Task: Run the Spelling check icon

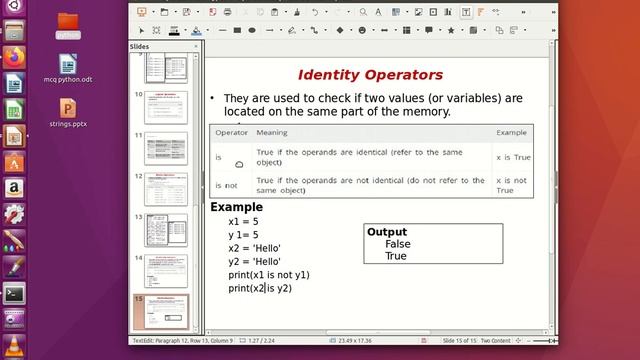Action: (378, 12)
